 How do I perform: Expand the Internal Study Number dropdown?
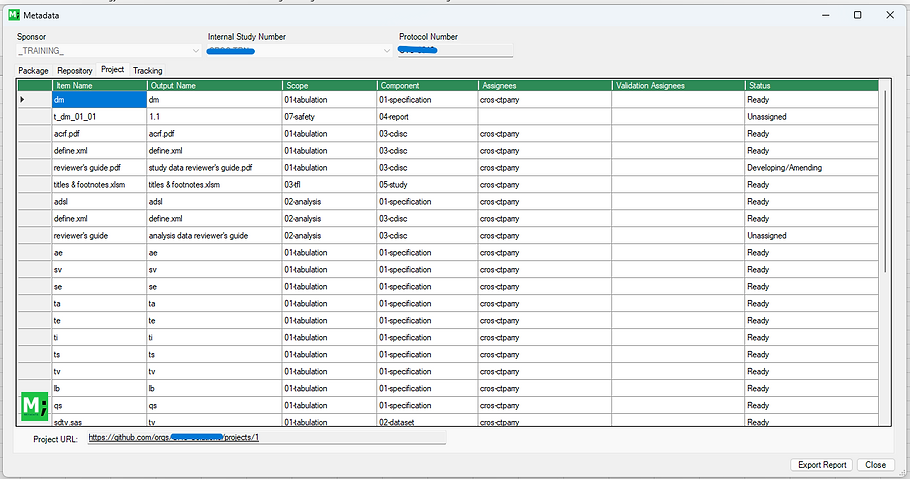point(387,51)
